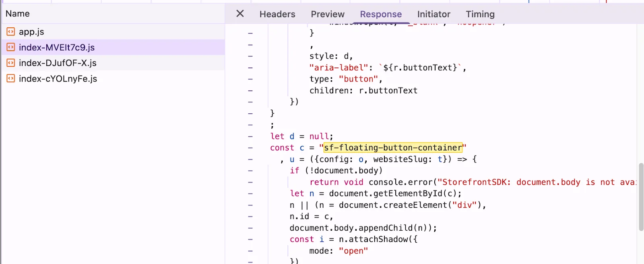Click the 'style: d,' code line
This screenshot has height=264, width=644.
[x=331, y=56]
